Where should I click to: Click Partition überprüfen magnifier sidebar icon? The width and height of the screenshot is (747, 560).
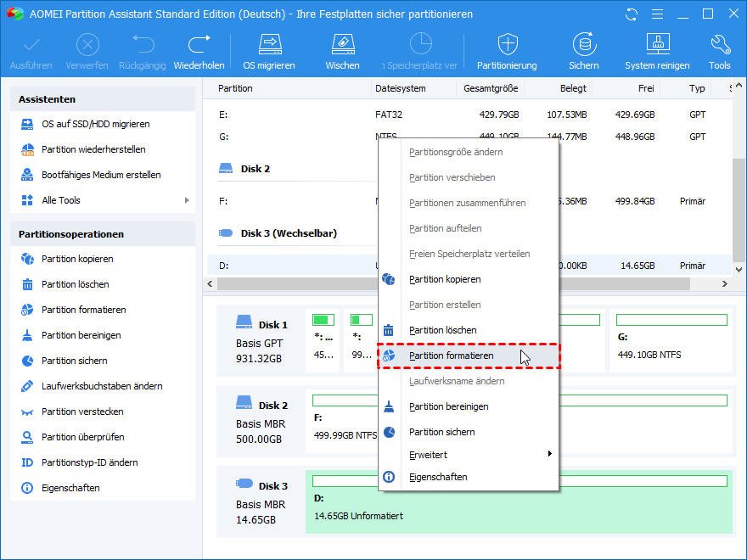tap(27, 437)
